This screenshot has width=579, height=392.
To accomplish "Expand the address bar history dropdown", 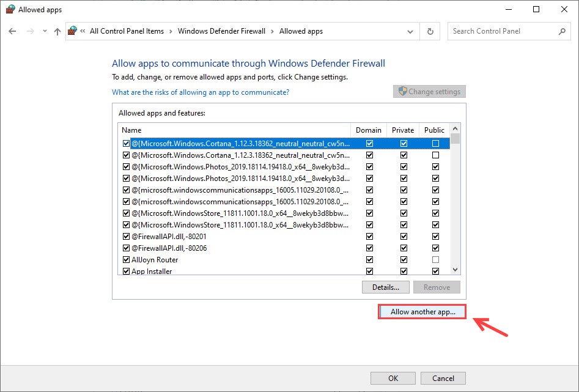I will pos(410,31).
